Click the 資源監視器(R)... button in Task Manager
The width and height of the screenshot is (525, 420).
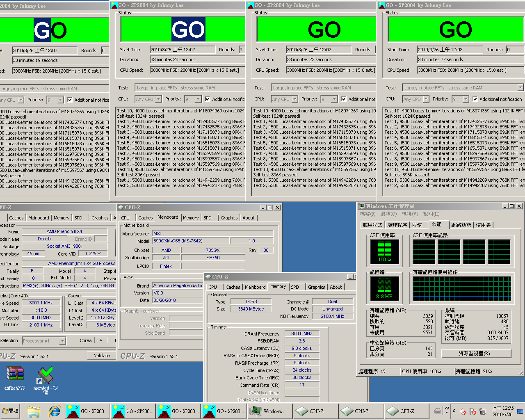click(476, 353)
